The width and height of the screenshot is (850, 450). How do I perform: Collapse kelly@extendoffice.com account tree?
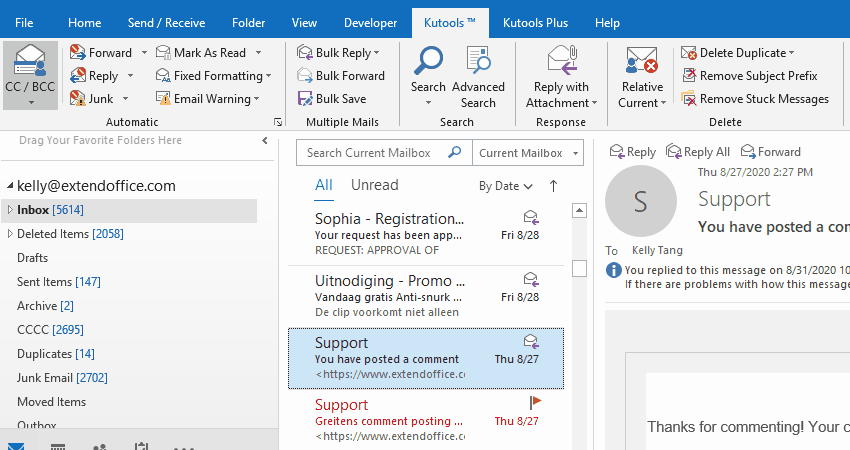(10, 185)
